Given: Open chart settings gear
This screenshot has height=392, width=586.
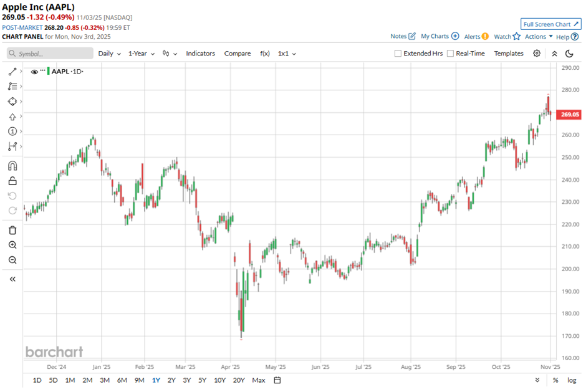Looking at the screenshot, I should click(537, 54).
